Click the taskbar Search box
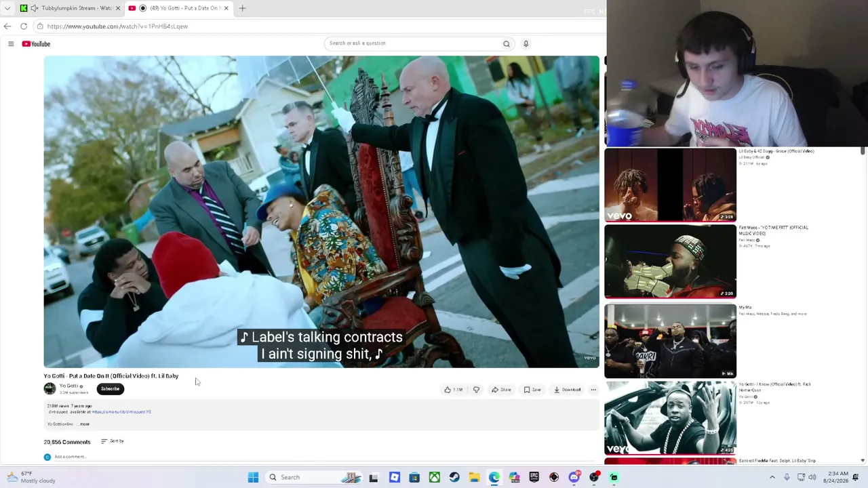This screenshot has width=868, height=488. point(315,477)
